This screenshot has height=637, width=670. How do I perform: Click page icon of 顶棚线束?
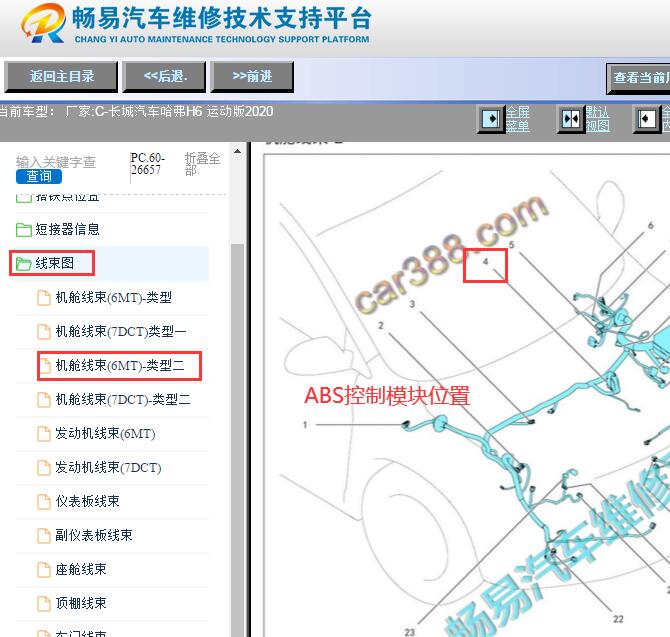(44, 604)
